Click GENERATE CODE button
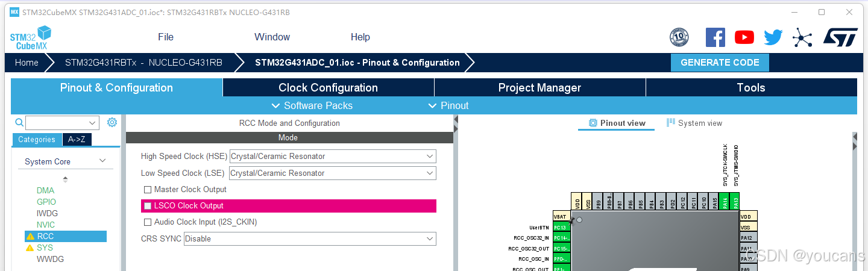This screenshot has height=271, width=868. pos(720,63)
